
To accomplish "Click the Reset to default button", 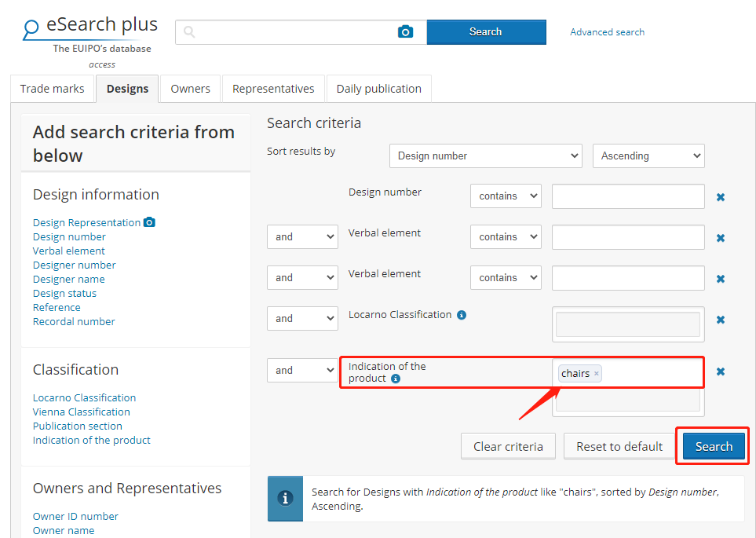I will 619,446.
